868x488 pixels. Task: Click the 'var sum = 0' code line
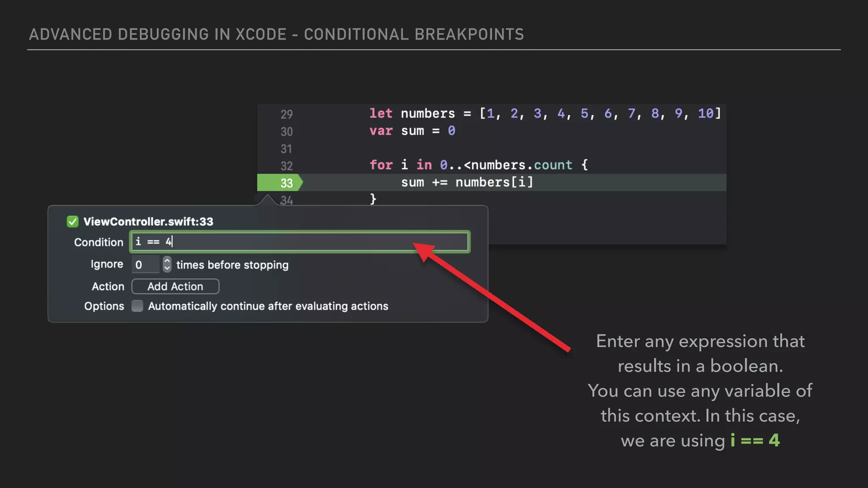tap(412, 131)
